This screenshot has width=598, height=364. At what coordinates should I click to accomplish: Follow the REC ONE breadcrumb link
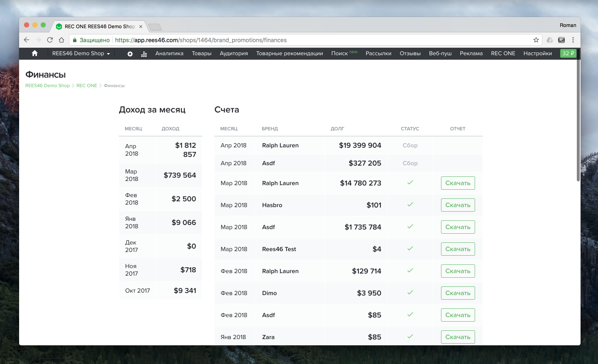click(x=87, y=86)
